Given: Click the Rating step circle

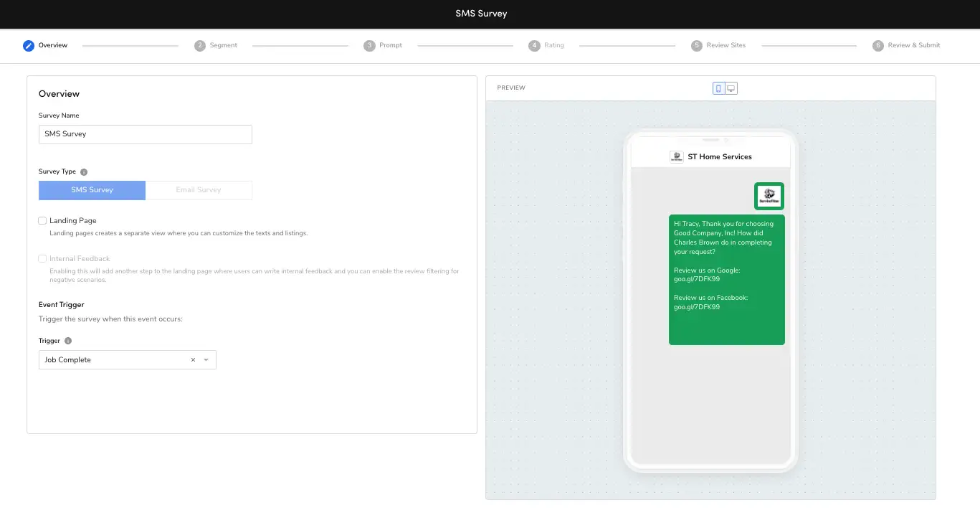Looking at the screenshot, I should pos(534,45).
